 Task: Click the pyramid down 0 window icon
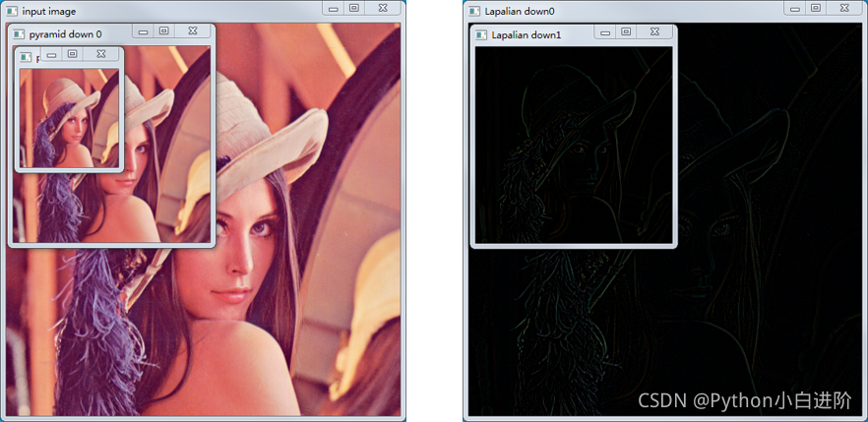[19, 33]
